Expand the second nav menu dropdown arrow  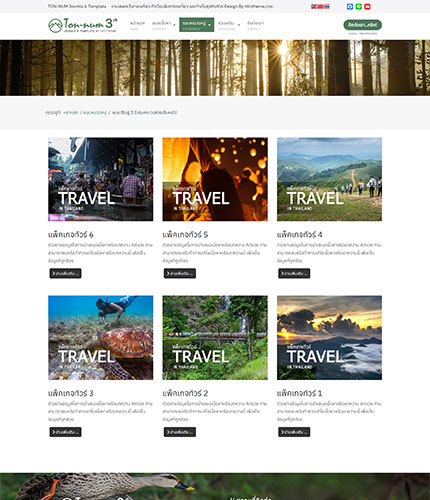click(174, 25)
